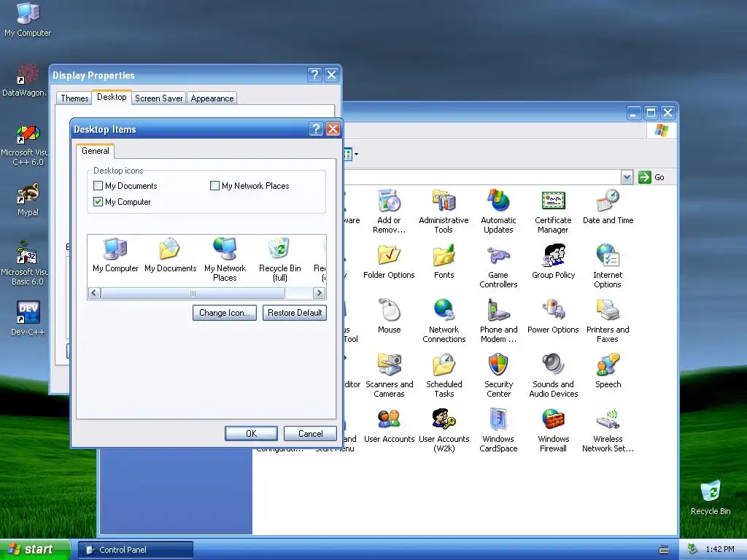Cancel the Desktop Items dialog
Image resolution: width=747 pixels, height=560 pixels.
pyautogui.click(x=310, y=434)
